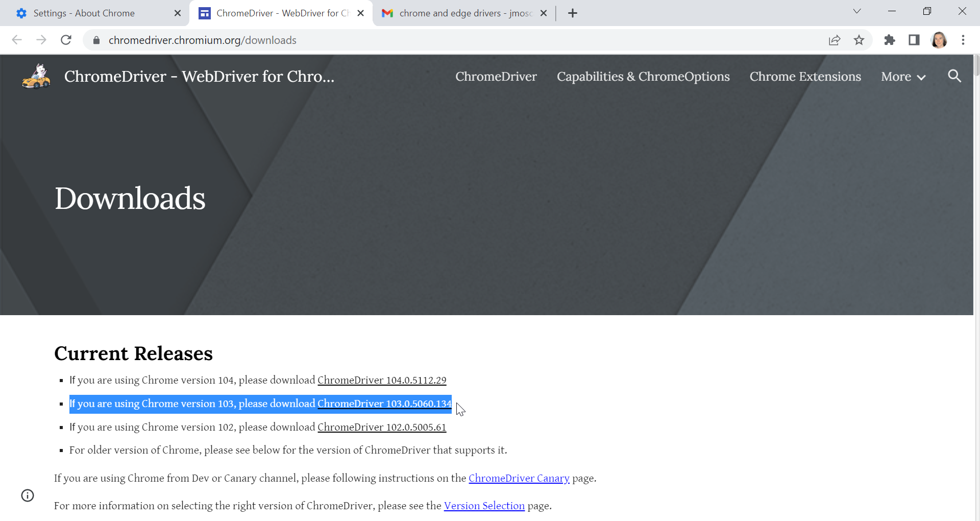View site information lock icon
Screen dimensions: 980x521
[96, 40]
